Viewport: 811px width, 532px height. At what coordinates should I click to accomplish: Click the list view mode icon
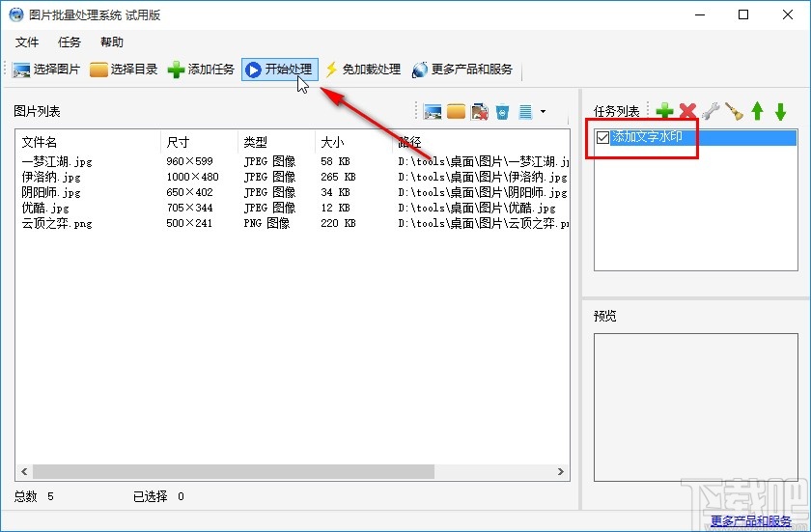(525, 111)
